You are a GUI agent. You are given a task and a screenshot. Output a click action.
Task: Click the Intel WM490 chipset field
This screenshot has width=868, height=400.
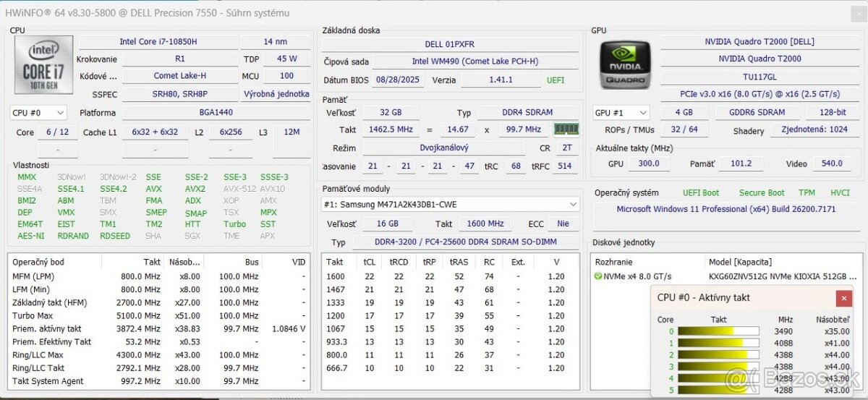475,61
